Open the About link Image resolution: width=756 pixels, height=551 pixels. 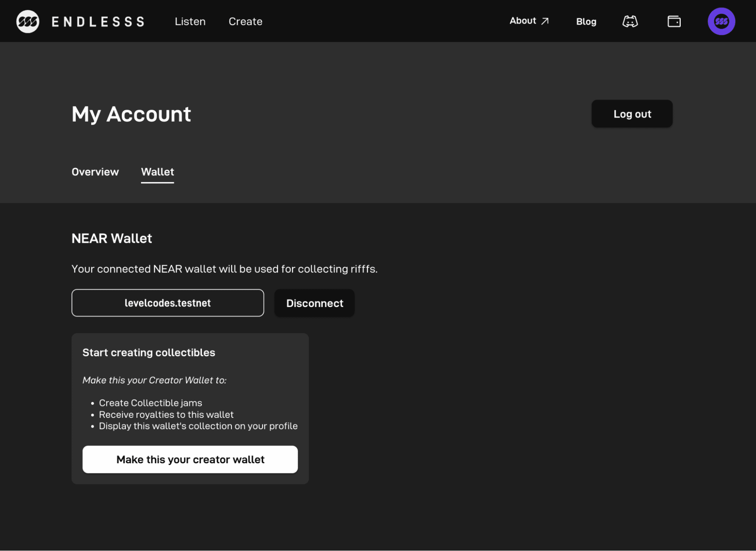coord(523,21)
